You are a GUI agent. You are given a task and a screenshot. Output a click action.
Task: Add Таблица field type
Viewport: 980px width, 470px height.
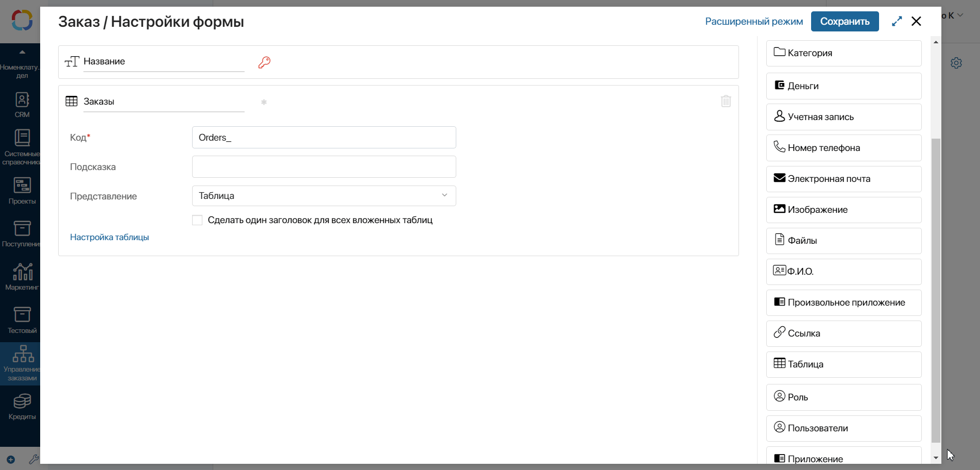click(x=844, y=364)
